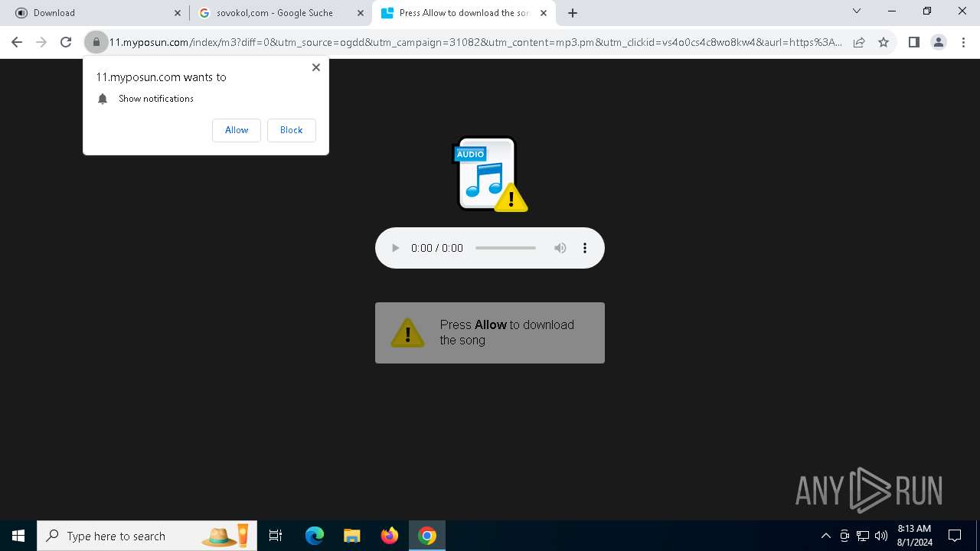Click the address bar URL
Screen dimensions: 980x551
coord(475,42)
